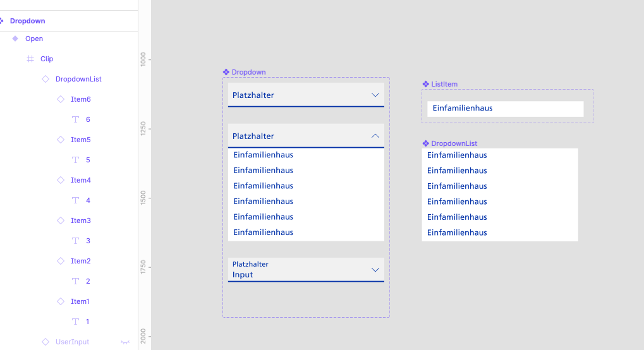
Task: Click the Input value text in dropdown
Action: pos(243,275)
